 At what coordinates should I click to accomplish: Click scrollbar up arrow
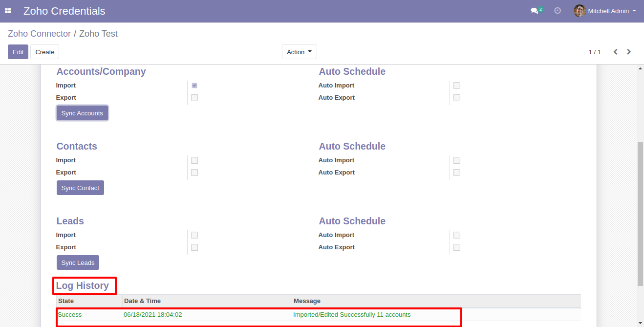point(641,69)
